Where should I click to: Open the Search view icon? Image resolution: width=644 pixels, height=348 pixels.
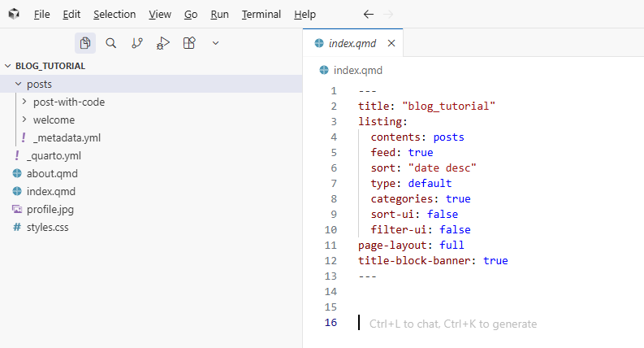pyautogui.click(x=111, y=43)
